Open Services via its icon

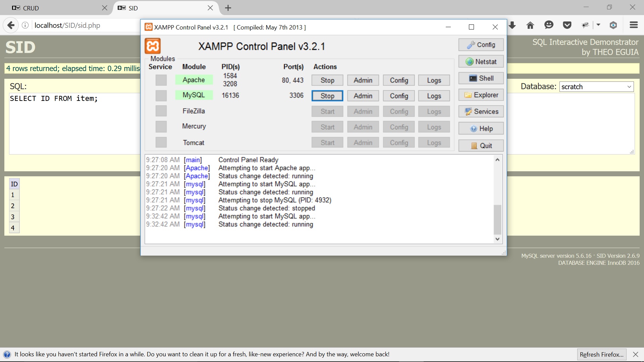468,111
